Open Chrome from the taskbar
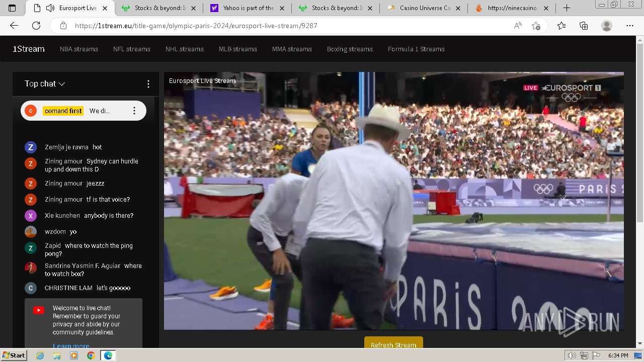The image size is (644, 362). tap(91, 355)
